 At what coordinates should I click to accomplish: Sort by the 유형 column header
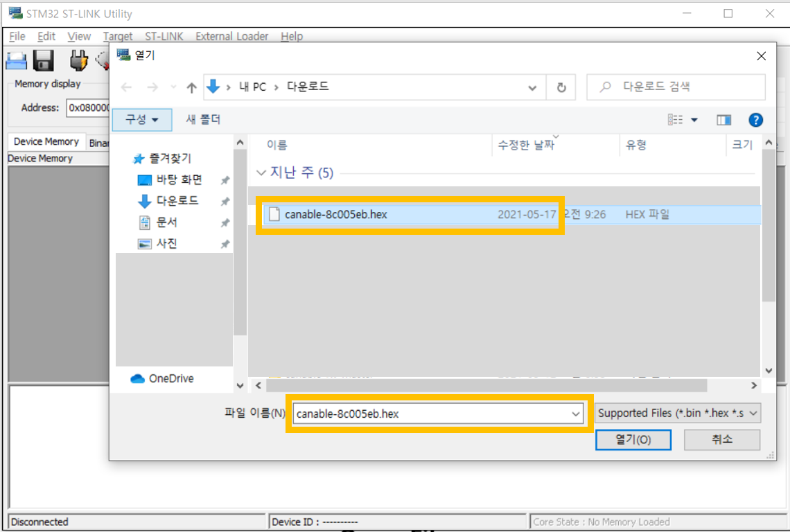click(636, 145)
